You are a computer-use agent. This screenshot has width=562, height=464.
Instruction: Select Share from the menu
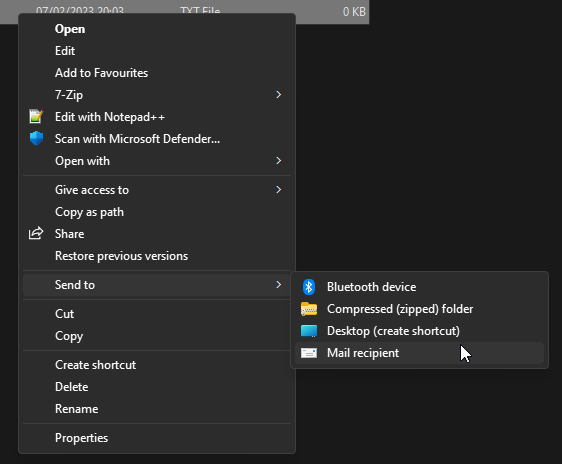pyautogui.click(x=157, y=234)
